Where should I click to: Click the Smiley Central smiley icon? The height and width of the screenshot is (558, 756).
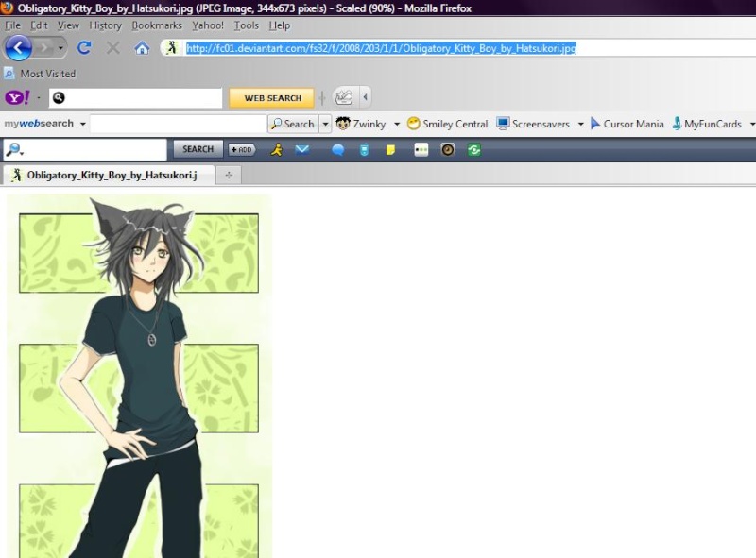tap(413, 124)
